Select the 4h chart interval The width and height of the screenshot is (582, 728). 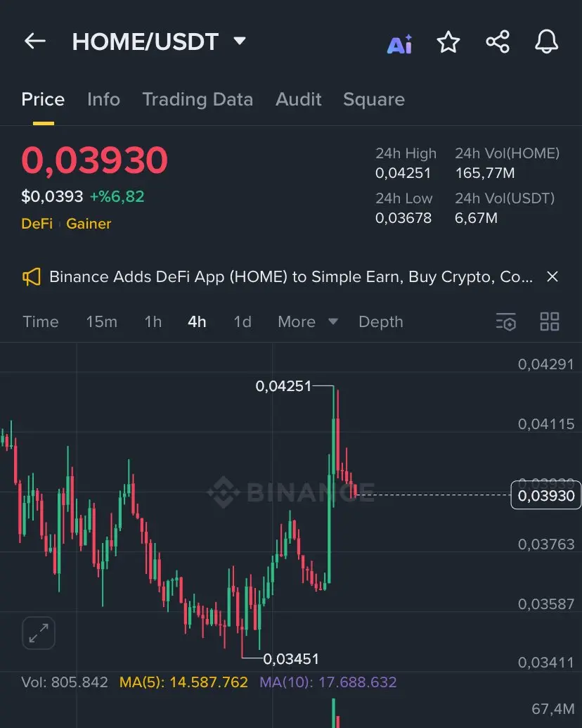click(x=197, y=321)
